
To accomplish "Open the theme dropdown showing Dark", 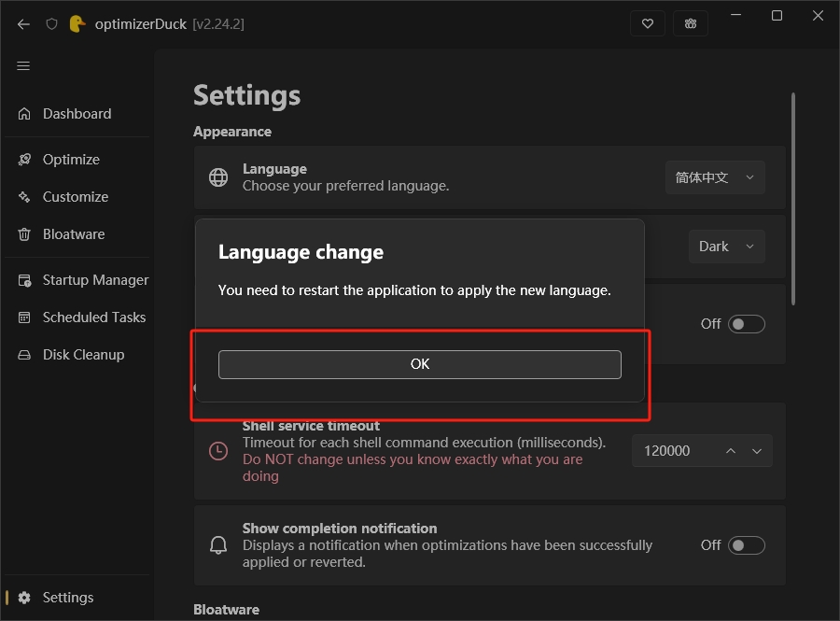I will (726, 247).
